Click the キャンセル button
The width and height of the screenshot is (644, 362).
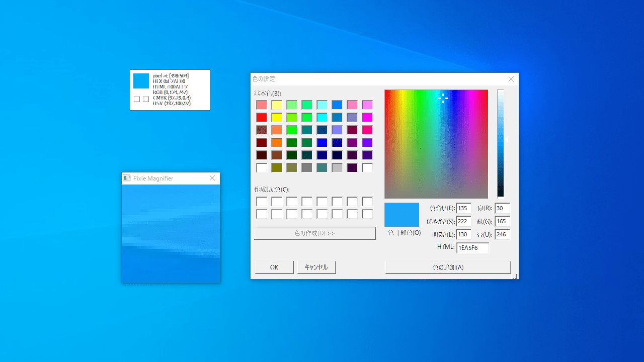click(316, 267)
